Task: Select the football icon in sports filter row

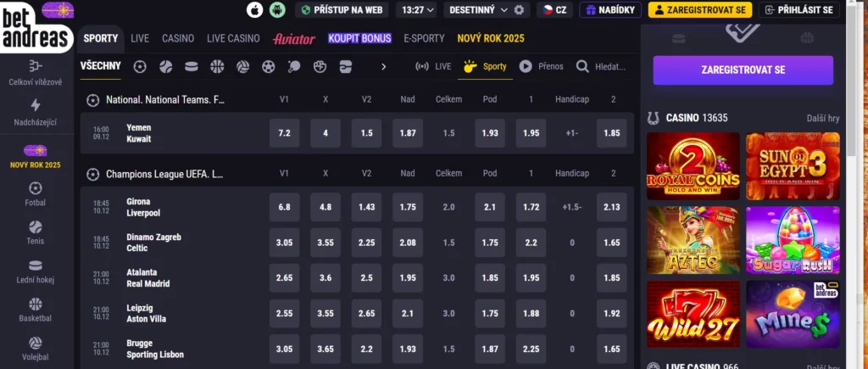Action: 140,66
